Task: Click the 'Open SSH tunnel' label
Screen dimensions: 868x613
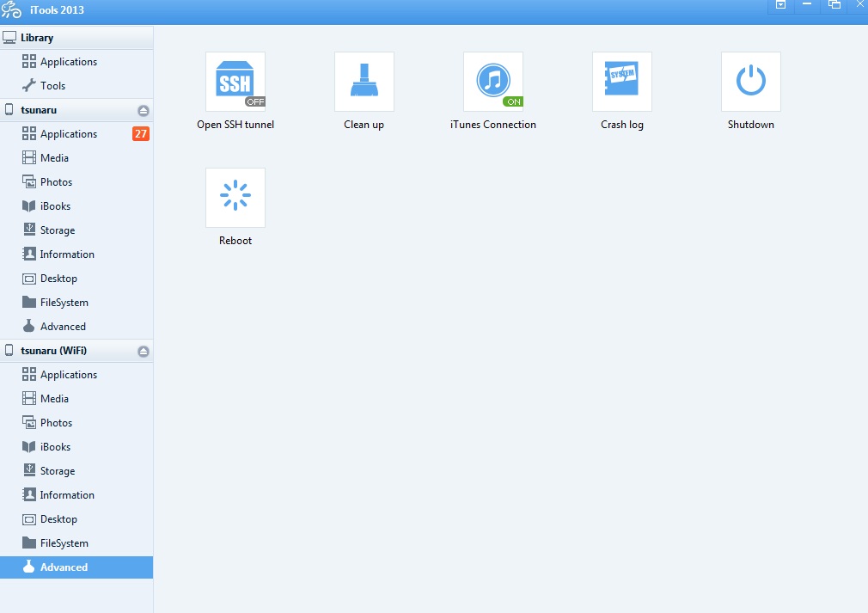Action: point(235,125)
